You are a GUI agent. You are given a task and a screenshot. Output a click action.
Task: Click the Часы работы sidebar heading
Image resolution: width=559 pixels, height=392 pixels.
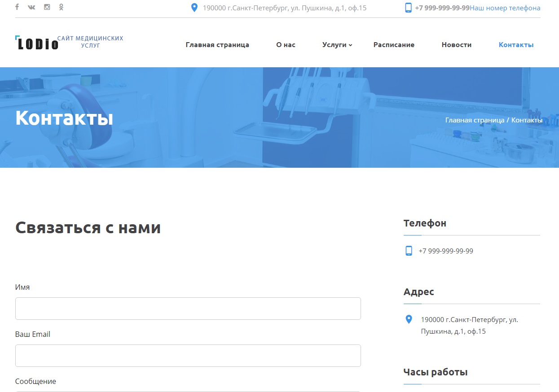pos(436,372)
